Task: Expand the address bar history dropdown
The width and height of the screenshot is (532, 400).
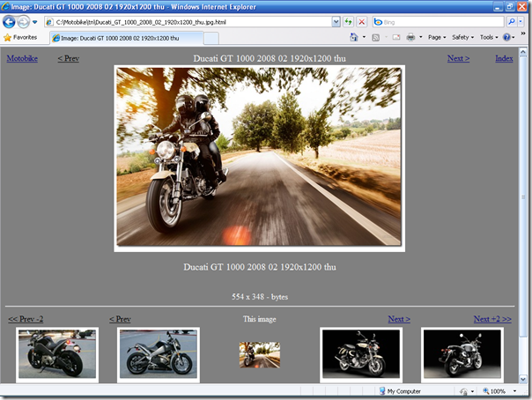Action: [336, 22]
